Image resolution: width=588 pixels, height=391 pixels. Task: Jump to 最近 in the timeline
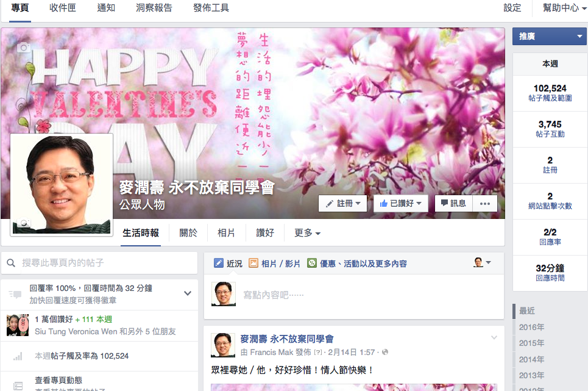click(527, 310)
